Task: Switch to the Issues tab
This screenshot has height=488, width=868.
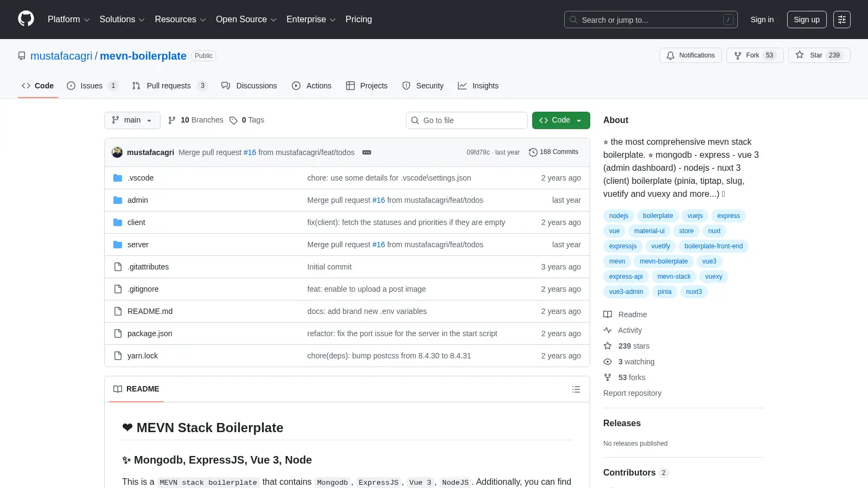Action: (92, 86)
